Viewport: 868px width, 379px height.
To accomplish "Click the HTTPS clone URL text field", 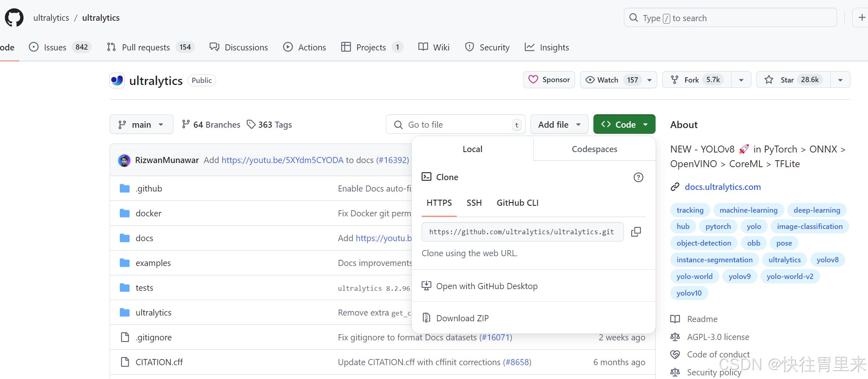I will coord(522,232).
